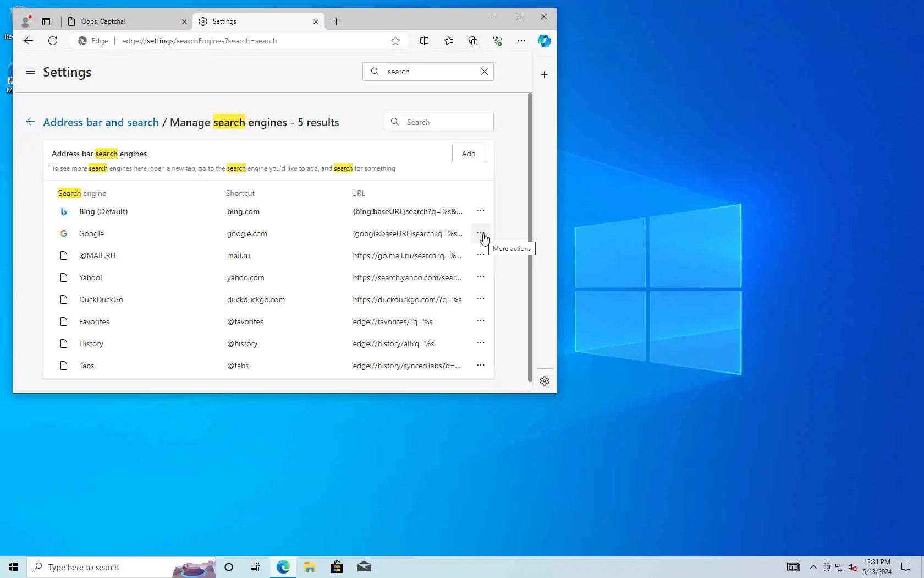Image resolution: width=924 pixels, height=578 pixels.
Task: Click the search engines filter box
Action: (x=439, y=122)
